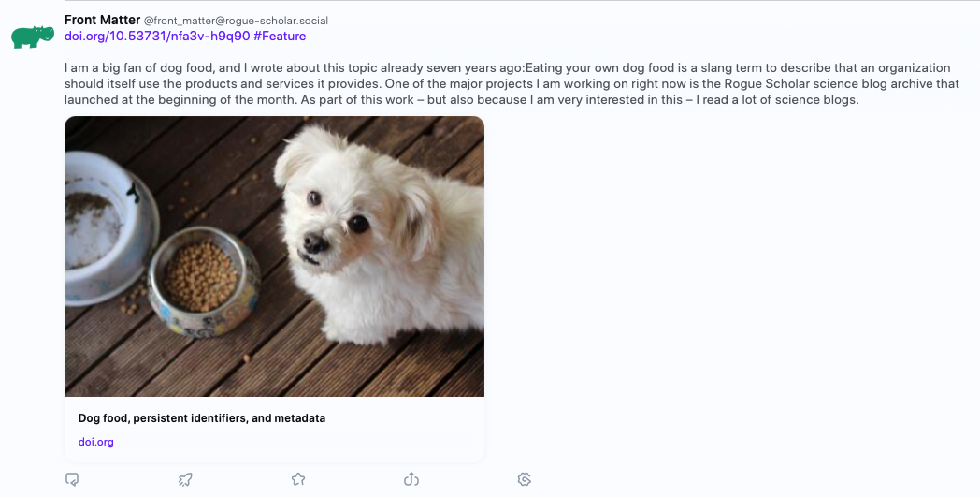Click the share icon below the post
The height and width of the screenshot is (497, 980).
(x=411, y=479)
